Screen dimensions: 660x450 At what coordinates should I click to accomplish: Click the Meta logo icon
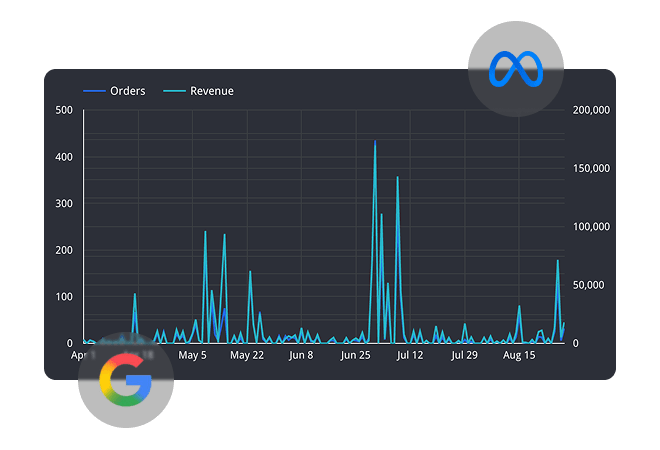tap(515, 69)
